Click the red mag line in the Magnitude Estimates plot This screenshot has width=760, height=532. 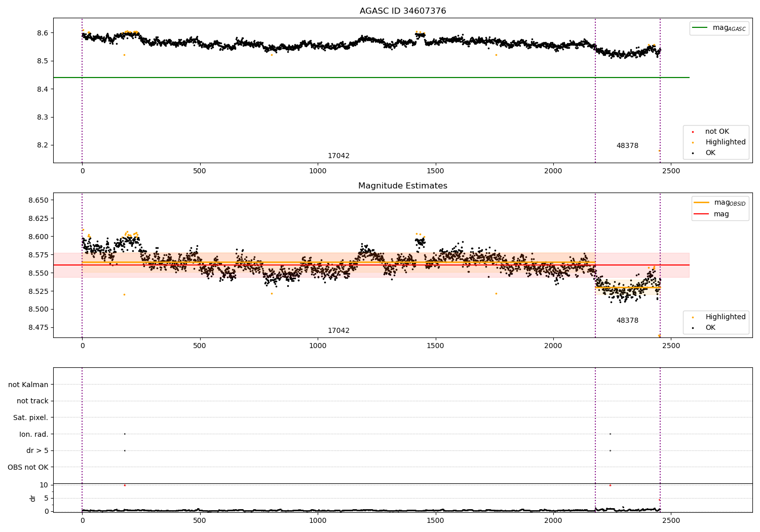coord(371,265)
